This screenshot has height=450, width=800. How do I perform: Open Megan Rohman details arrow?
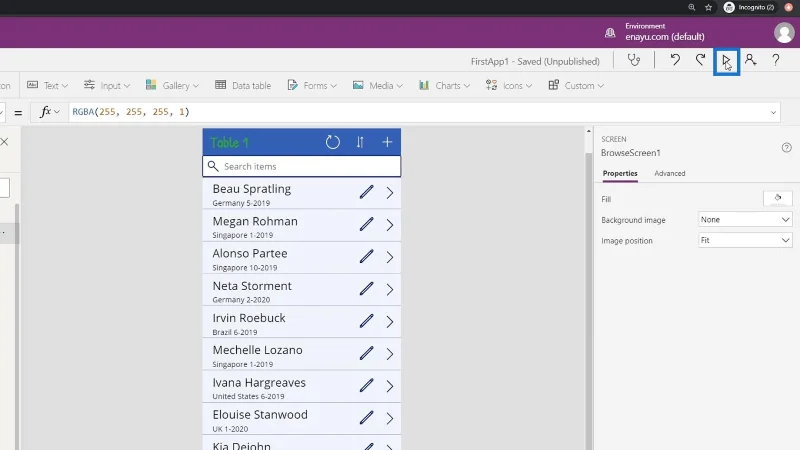pos(390,225)
